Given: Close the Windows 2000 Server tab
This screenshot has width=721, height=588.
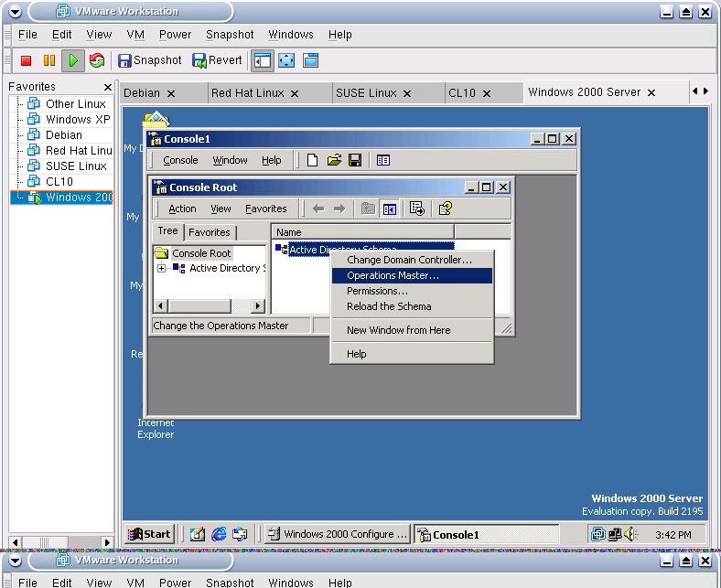Looking at the screenshot, I should click(651, 93).
